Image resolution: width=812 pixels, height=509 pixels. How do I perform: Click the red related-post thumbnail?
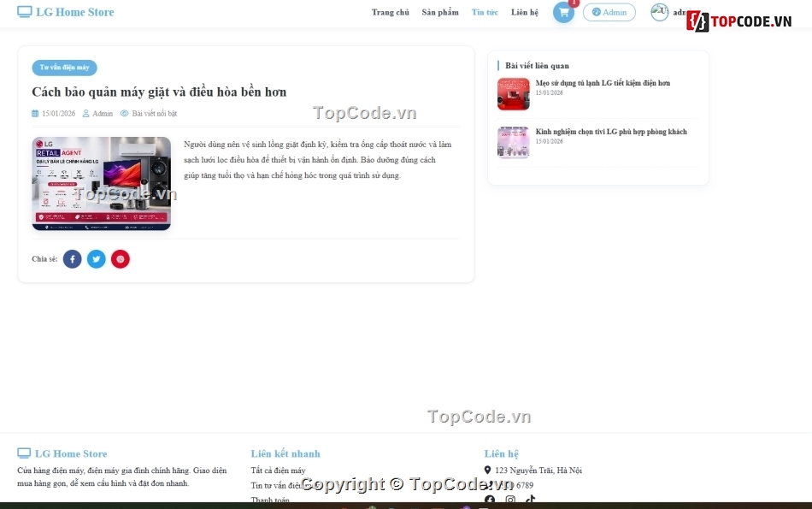click(513, 94)
